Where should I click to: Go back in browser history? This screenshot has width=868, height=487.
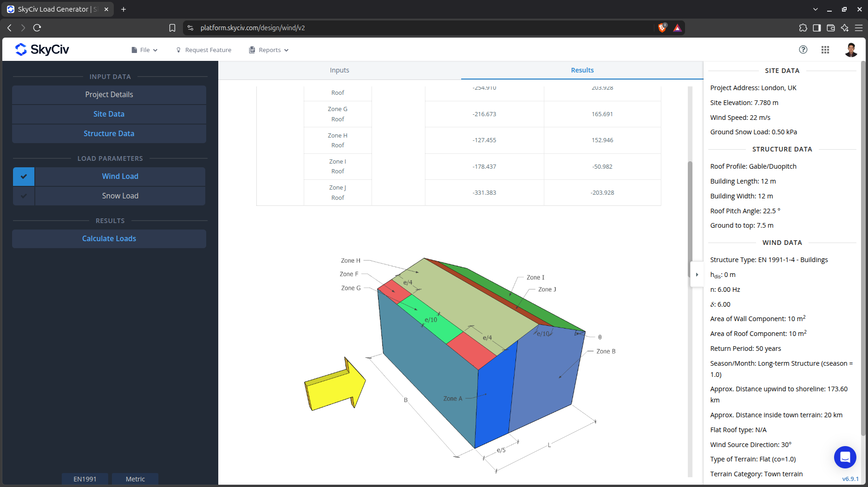(x=9, y=28)
